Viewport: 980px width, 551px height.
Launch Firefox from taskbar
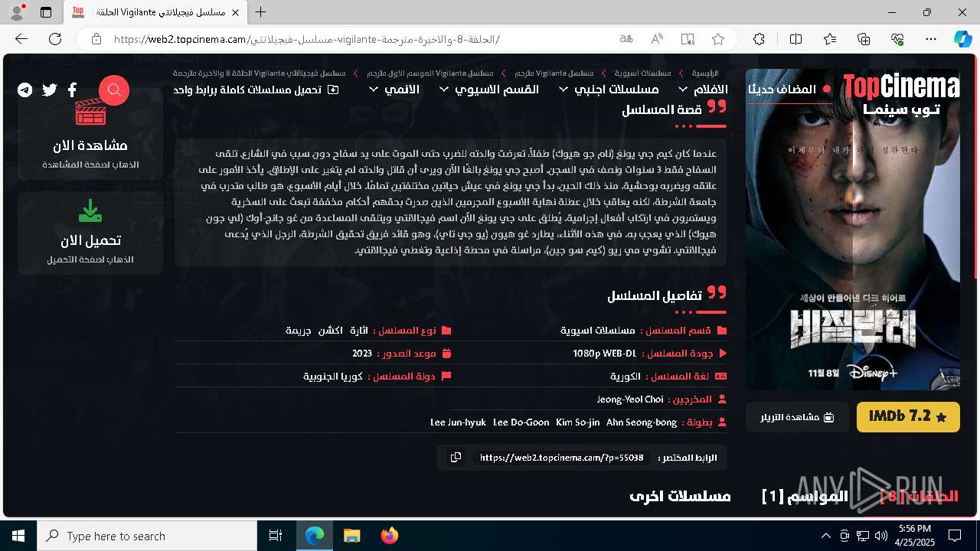coord(390,536)
